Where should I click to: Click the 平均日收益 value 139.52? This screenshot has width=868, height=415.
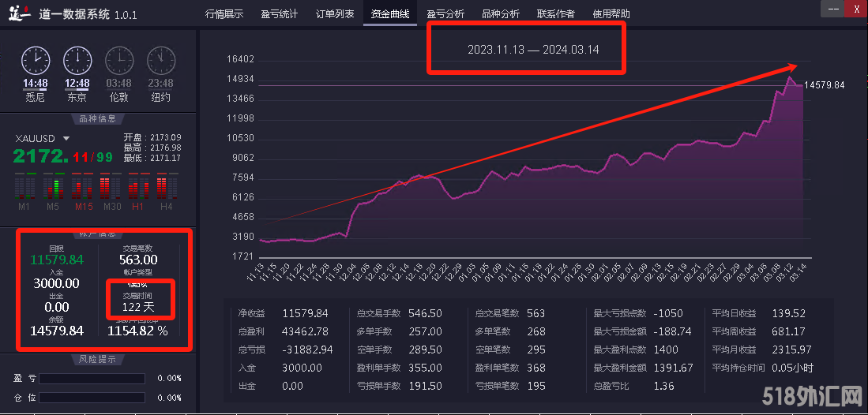789,314
